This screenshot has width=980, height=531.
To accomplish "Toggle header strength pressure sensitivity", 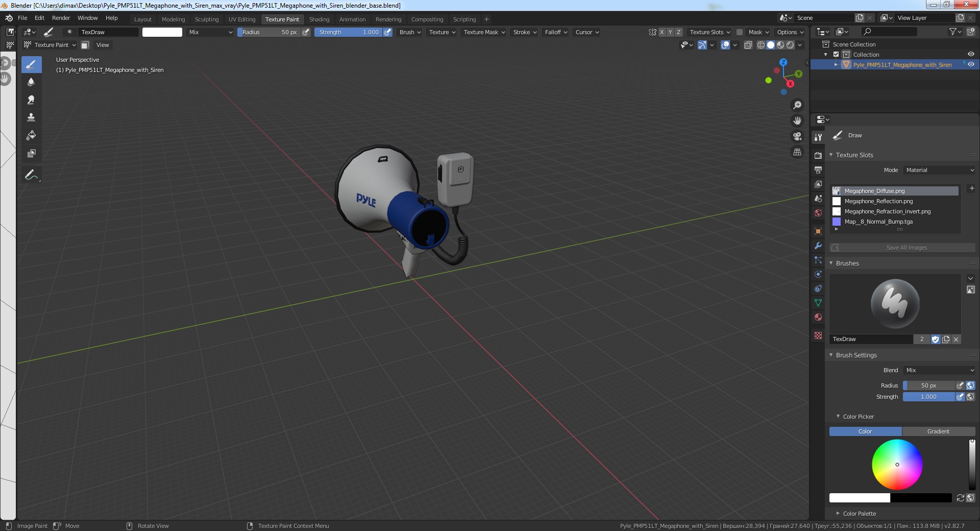I will 388,32.
